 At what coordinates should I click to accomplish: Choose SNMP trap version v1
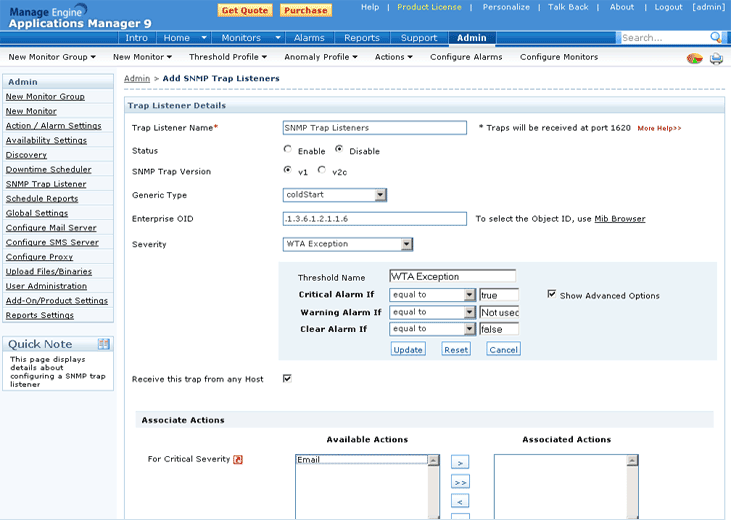[x=288, y=170]
